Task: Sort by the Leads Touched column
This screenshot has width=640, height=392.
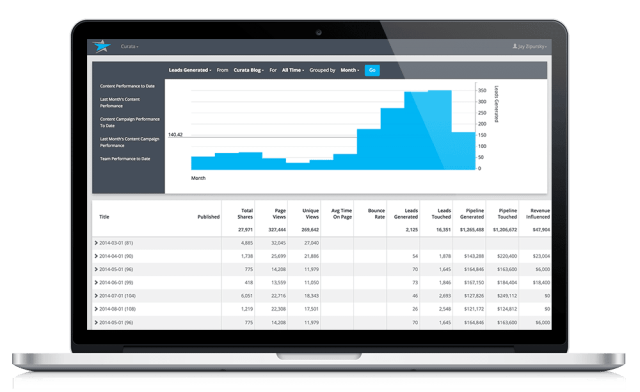Action: click(441, 214)
